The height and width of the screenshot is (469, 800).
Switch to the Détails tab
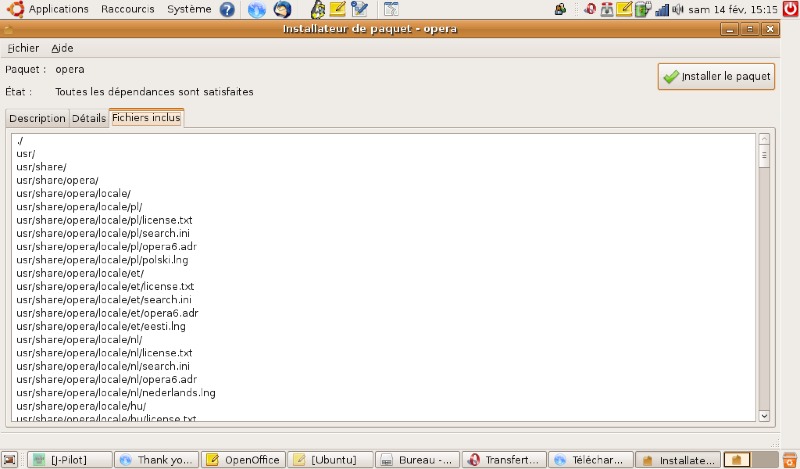click(x=88, y=118)
